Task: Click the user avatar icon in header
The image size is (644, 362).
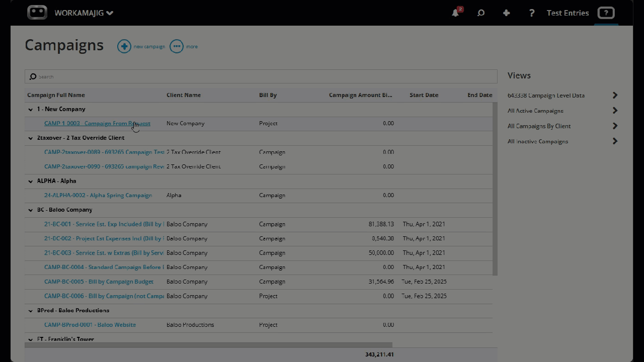Action: [606, 13]
